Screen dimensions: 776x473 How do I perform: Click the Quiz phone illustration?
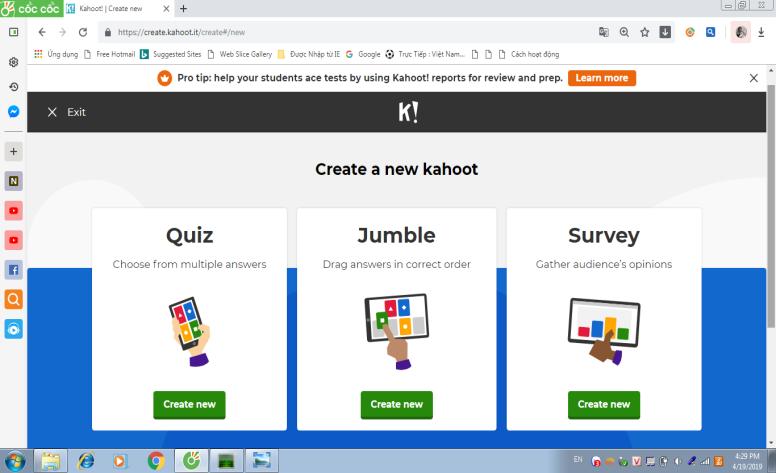click(190, 331)
